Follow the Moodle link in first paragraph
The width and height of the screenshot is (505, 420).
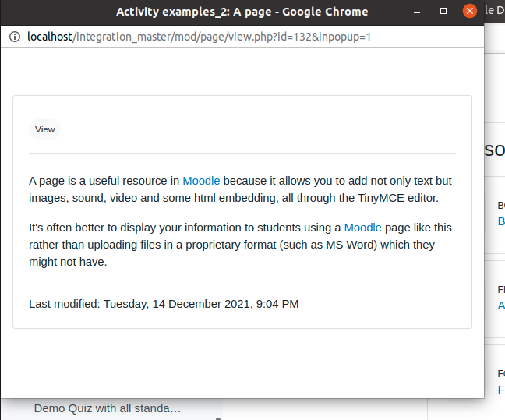201,181
